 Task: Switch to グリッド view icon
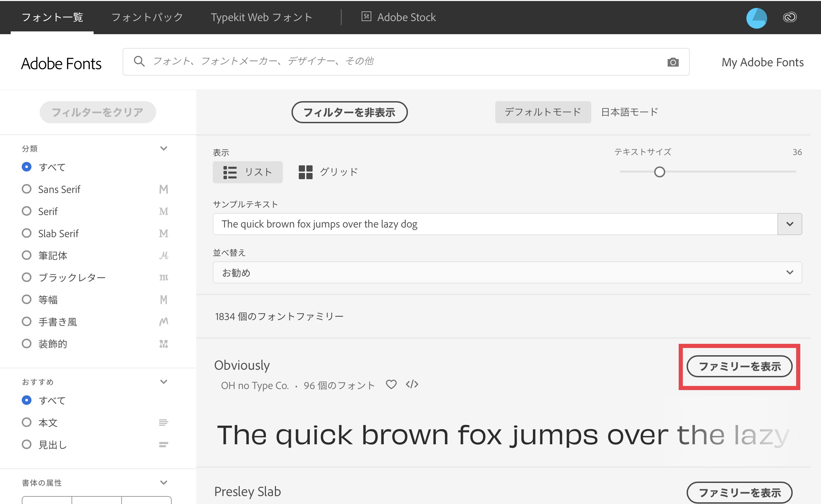305,172
